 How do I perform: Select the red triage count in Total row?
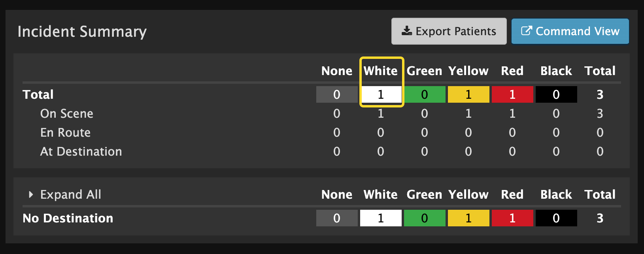click(x=512, y=94)
